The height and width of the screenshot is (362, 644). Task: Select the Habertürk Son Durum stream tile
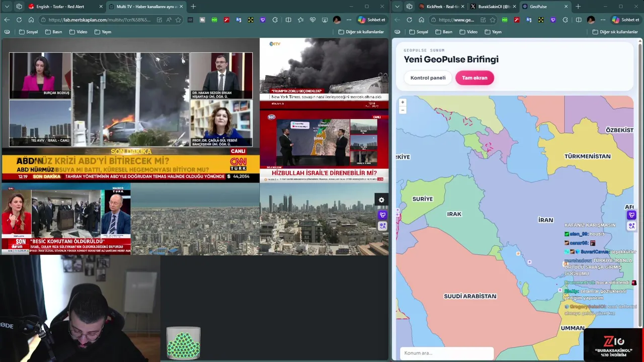pyautogui.click(x=66, y=219)
